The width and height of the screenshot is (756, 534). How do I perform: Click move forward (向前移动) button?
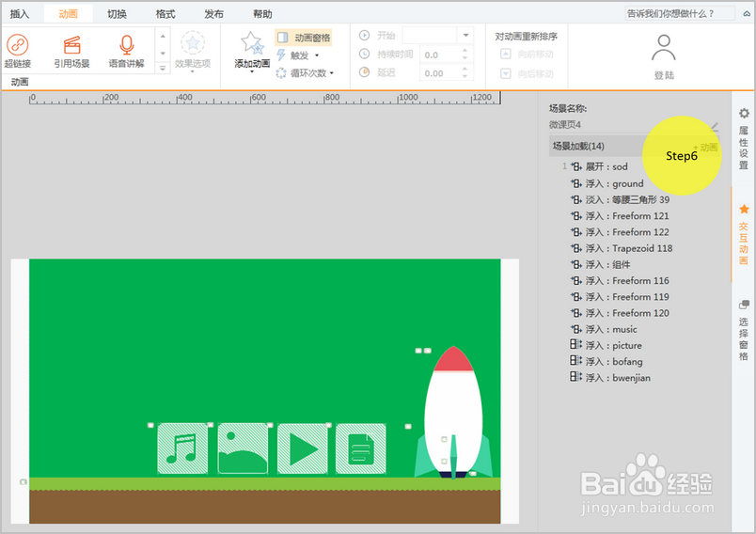[527, 55]
